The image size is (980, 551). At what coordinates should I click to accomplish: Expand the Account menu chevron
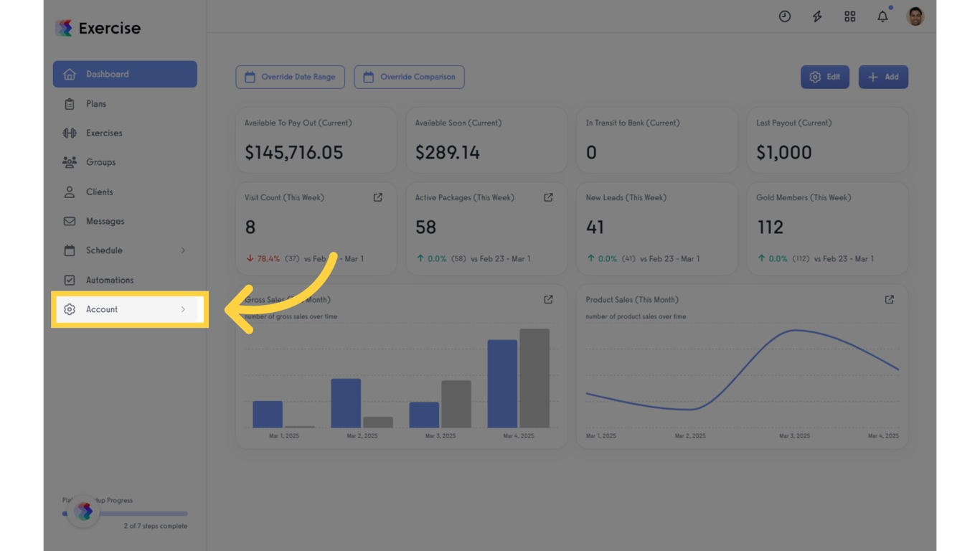[183, 309]
